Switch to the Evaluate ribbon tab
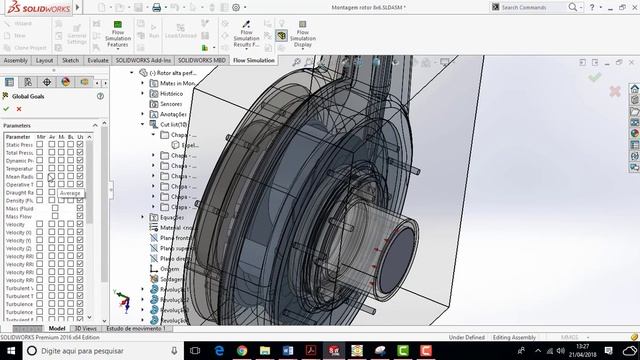 98,60
